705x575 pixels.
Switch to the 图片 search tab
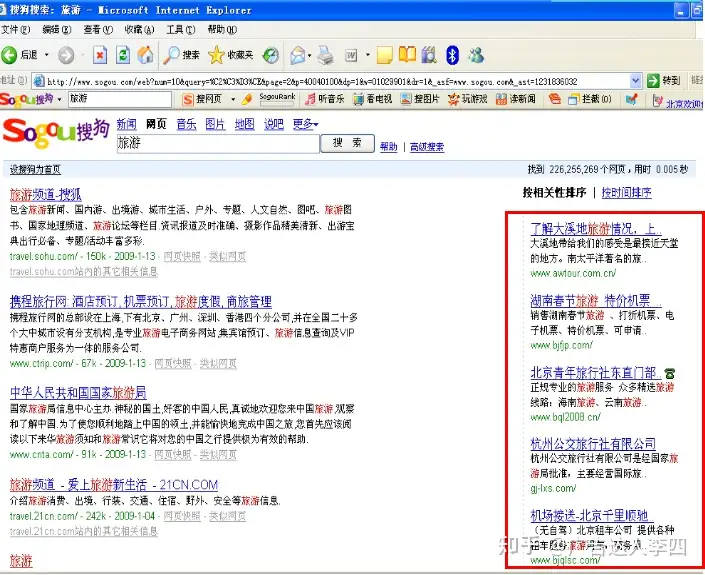tap(215, 124)
